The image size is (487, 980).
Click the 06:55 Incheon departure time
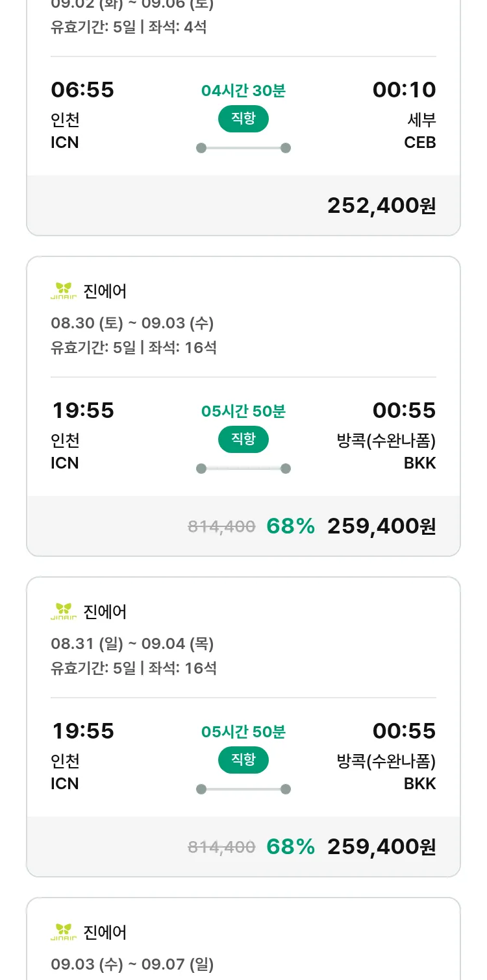click(82, 90)
